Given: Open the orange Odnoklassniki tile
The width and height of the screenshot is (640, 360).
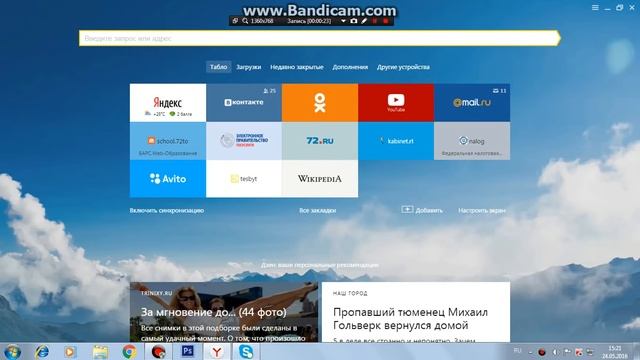Looking at the screenshot, I should [320, 102].
